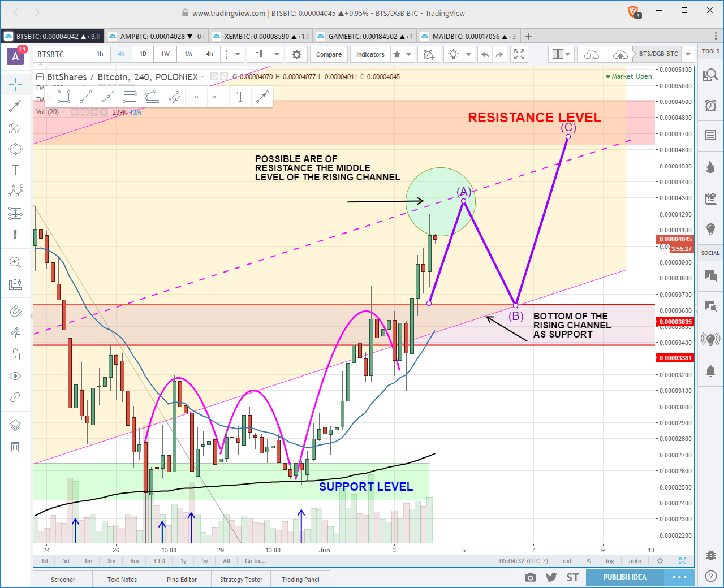Screen dimensions: 724x588
Task: Expand the favorite indicators dropdown arrow
Action: pyautogui.click(x=408, y=54)
